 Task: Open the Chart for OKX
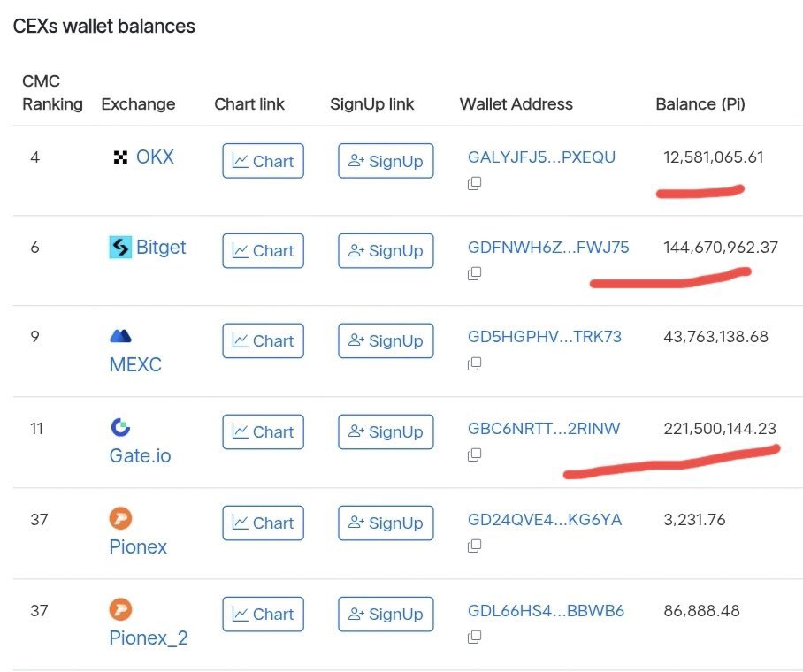(x=264, y=161)
